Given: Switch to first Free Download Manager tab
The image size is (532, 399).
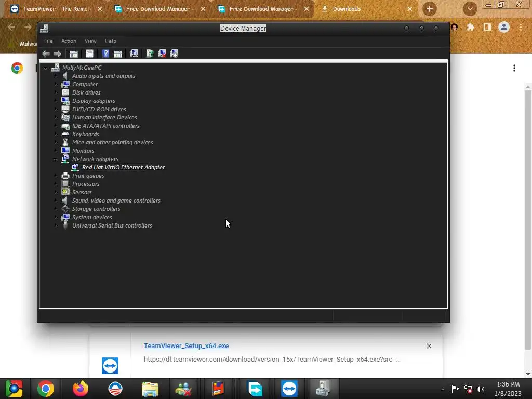Looking at the screenshot, I should [158, 9].
